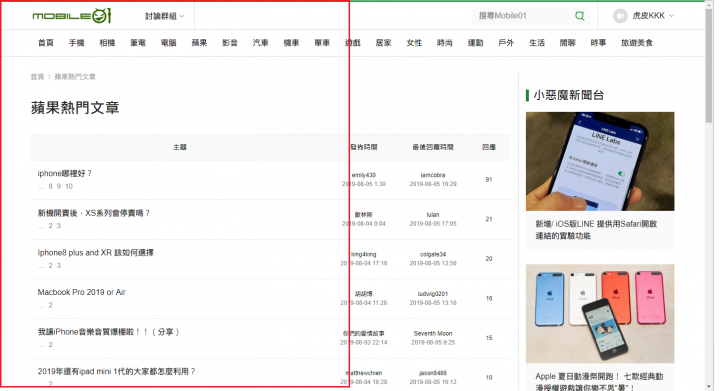Open the 蘋果 category
This screenshot has width=720, height=391.
199,43
